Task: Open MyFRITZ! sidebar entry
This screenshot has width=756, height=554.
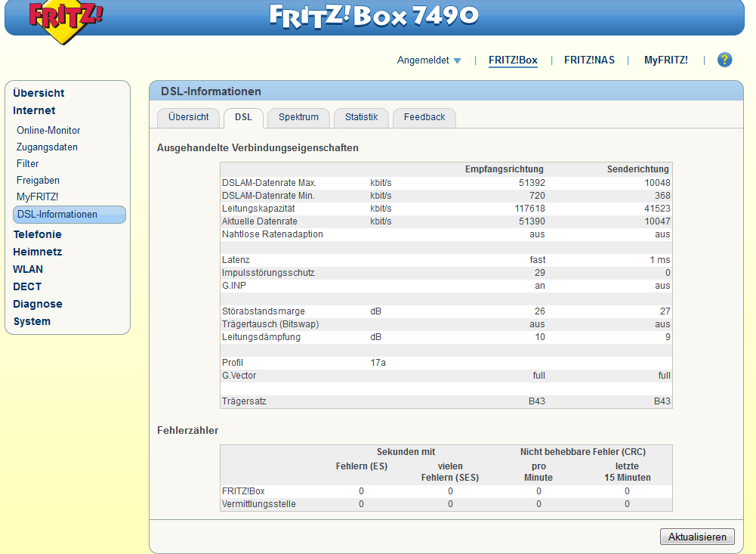Action: 37,197
